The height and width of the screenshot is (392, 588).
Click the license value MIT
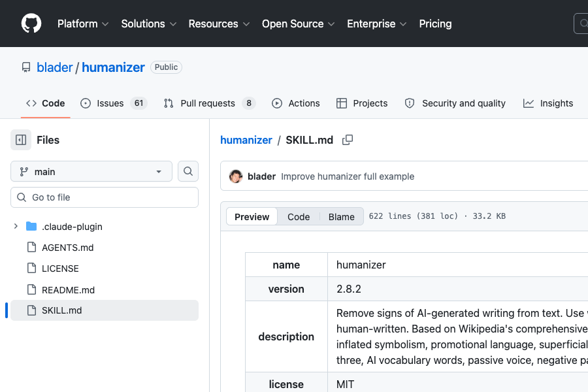[345, 384]
